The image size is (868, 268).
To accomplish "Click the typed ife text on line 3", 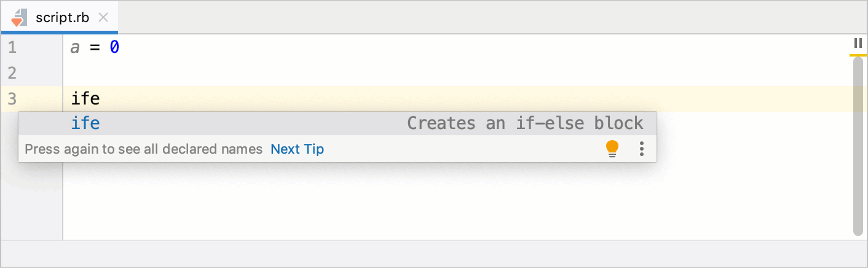I will pyautogui.click(x=85, y=98).
